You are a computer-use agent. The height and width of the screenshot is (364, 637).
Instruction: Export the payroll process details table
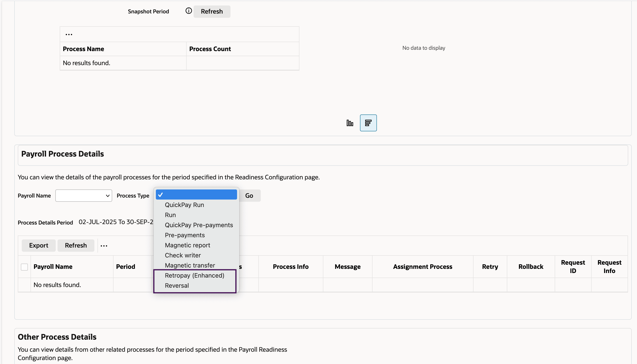39,245
